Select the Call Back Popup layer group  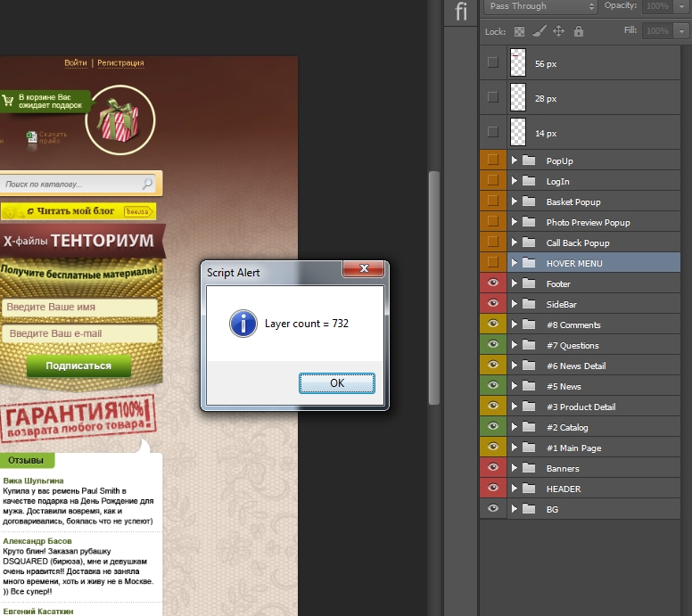578,243
